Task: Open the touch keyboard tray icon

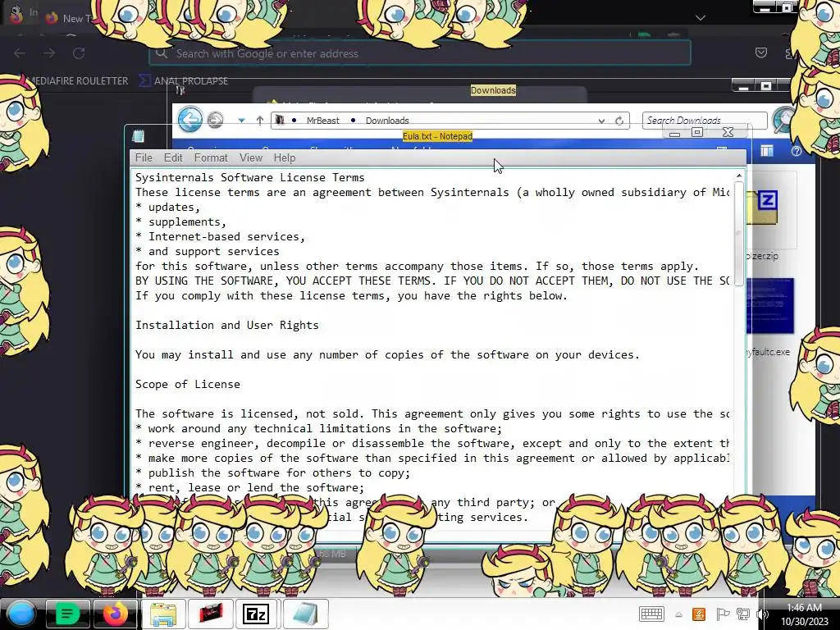Action: (651, 614)
